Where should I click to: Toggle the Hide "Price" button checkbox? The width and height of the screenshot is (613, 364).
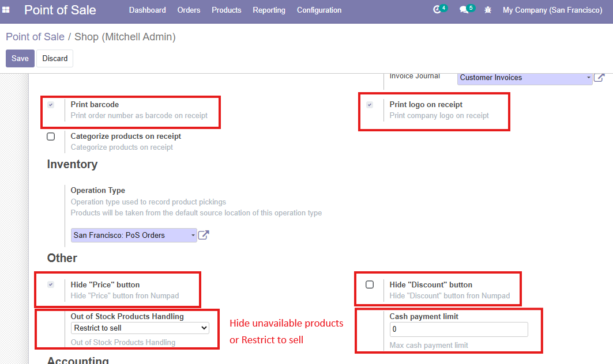coord(51,285)
